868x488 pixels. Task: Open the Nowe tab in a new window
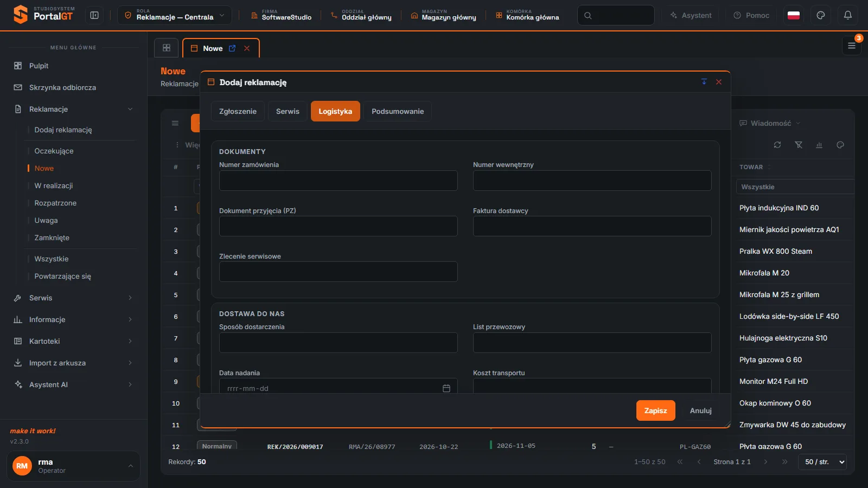(x=232, y=48)
